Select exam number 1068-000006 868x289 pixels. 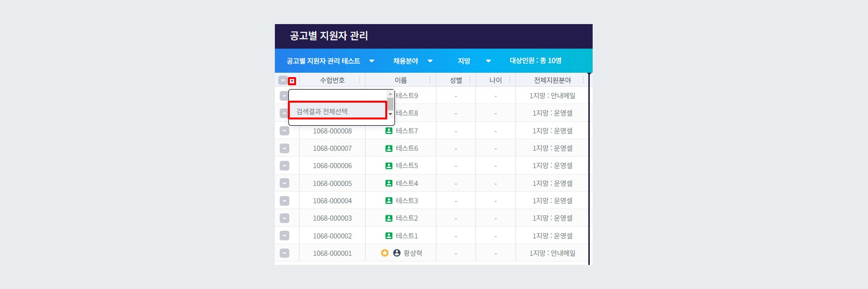click(332, 166)
